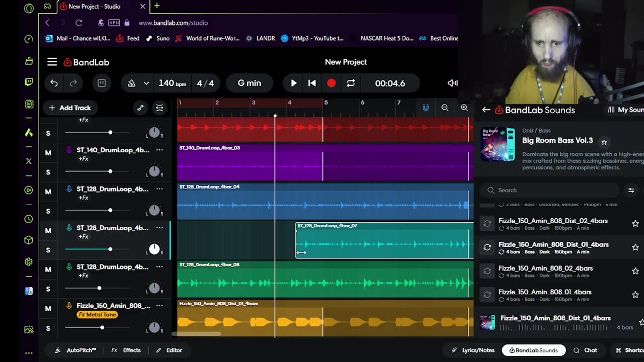Add a new track
Screen dimensions: 644x362
[x=70, y=108]
